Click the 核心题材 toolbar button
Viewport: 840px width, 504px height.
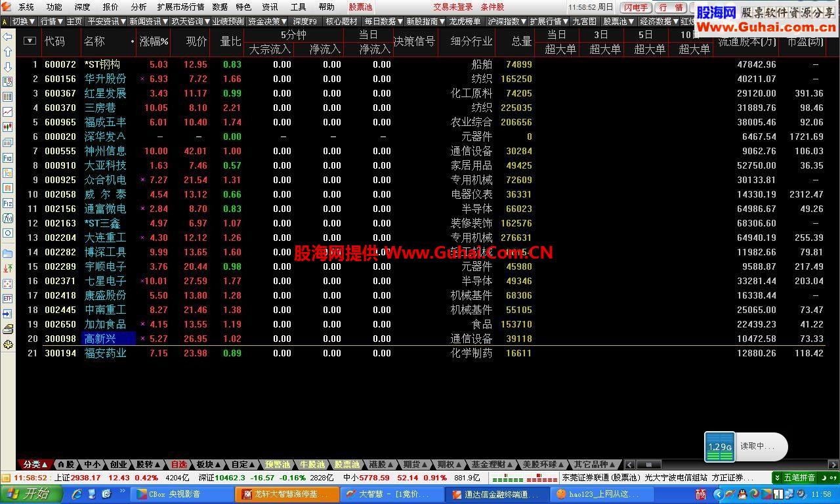coord(342,21)
